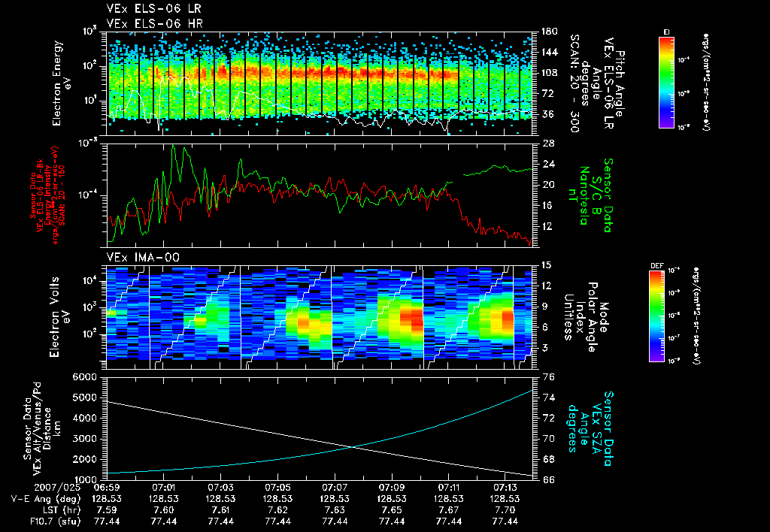The width and height of the screenshot is (770, 532).
Task: Click the ELS electron energy spectrogram panel
Action: [320, 83]
